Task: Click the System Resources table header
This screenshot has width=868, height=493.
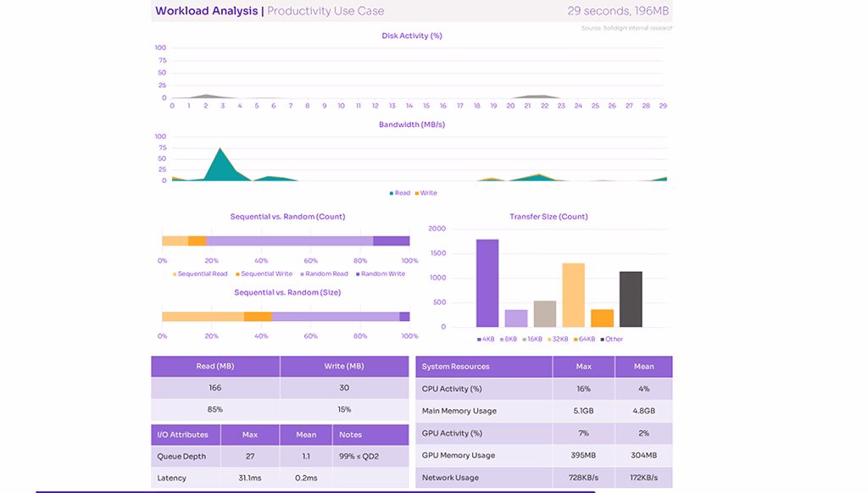Action: pyautogui.click(x=484, y=367)
